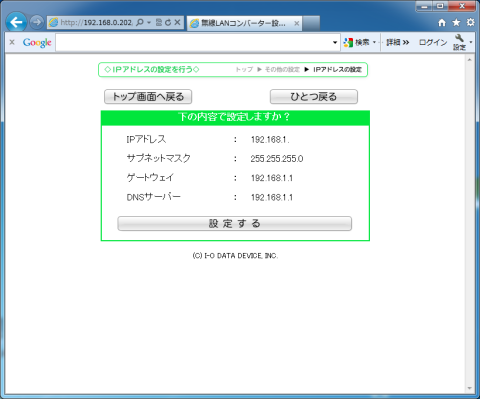This screenshot has width=480, height=399.
Task: Click the トップ画面へ戻る button
Action: tap(148, 97)
